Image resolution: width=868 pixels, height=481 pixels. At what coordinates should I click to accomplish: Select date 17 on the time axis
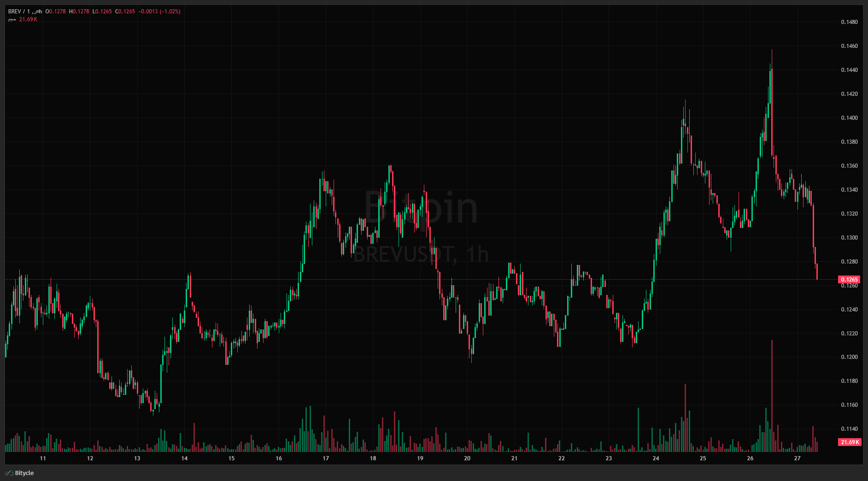[x=326, y=458]
